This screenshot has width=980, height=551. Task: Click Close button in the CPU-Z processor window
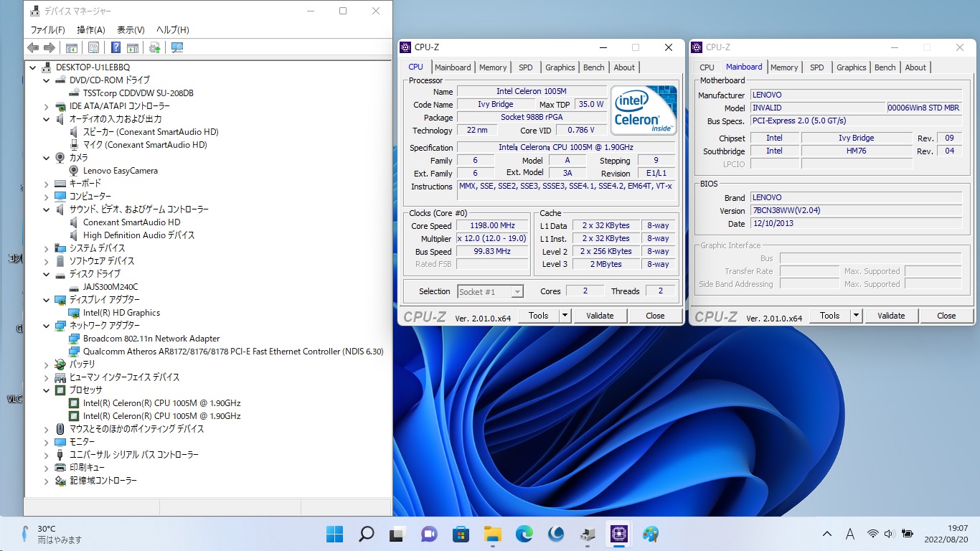tap(655, 316)
